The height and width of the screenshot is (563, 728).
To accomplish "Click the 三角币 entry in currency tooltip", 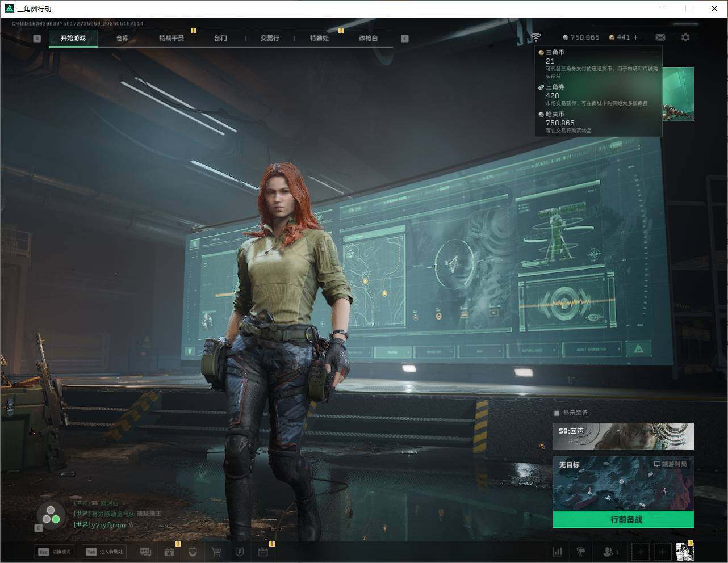I will coord(599,64).
